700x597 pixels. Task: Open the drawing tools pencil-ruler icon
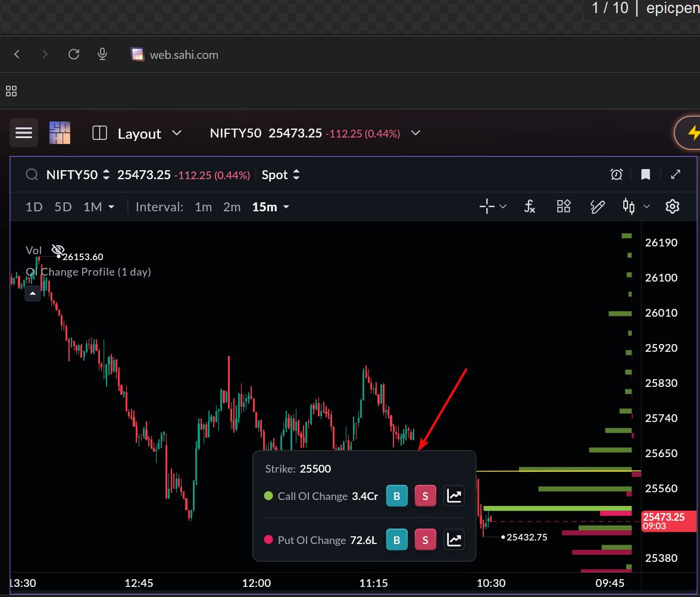(x=598, y=207)
